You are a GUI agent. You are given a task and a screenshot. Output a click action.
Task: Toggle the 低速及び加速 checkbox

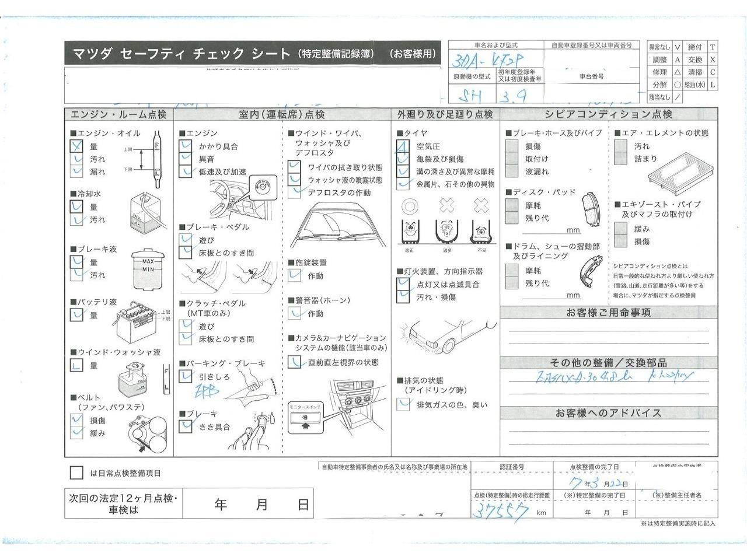(x=186, y=171)
